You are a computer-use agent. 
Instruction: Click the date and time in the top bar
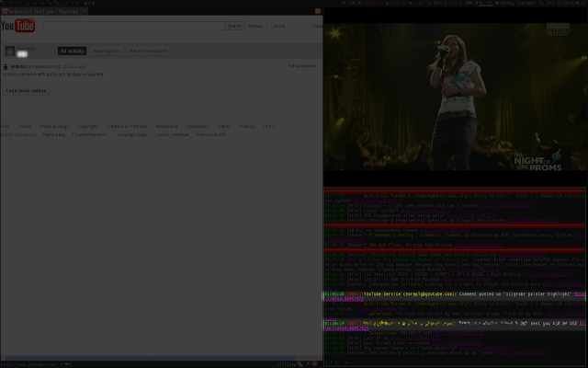pyautogui.click(x=538, y=3)
